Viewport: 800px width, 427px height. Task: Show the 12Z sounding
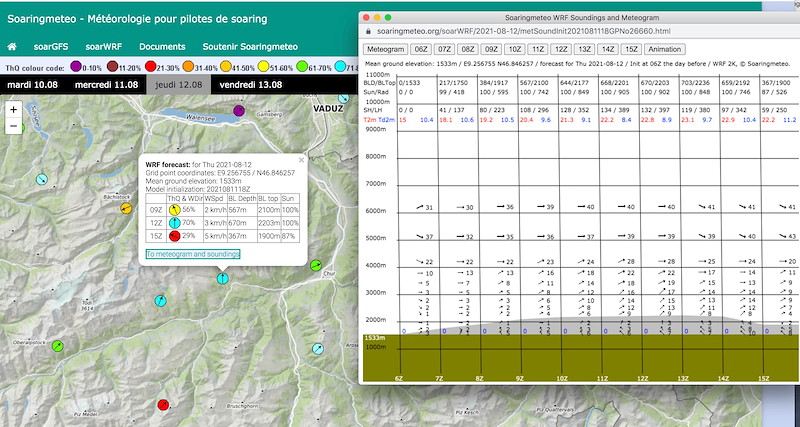[x=561, y=49]
